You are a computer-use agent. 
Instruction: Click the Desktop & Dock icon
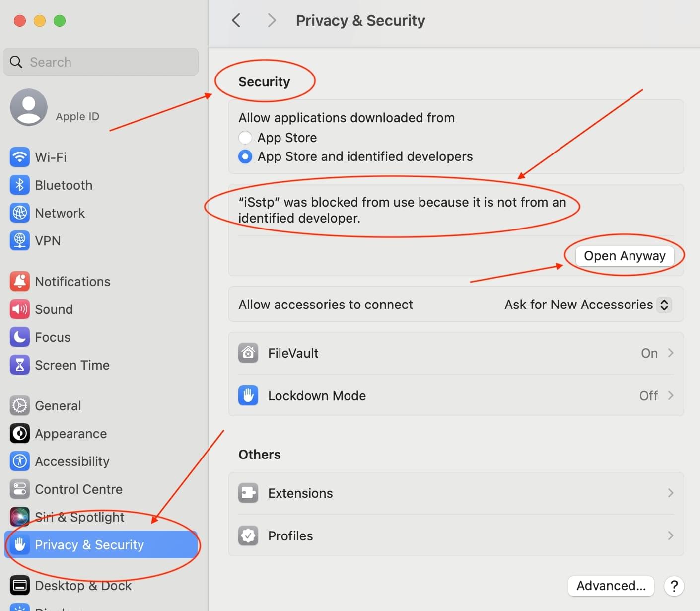tap(20, 586)
